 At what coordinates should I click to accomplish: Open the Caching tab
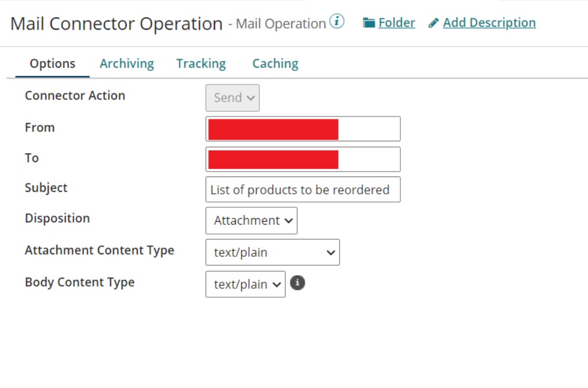[275, 64]
